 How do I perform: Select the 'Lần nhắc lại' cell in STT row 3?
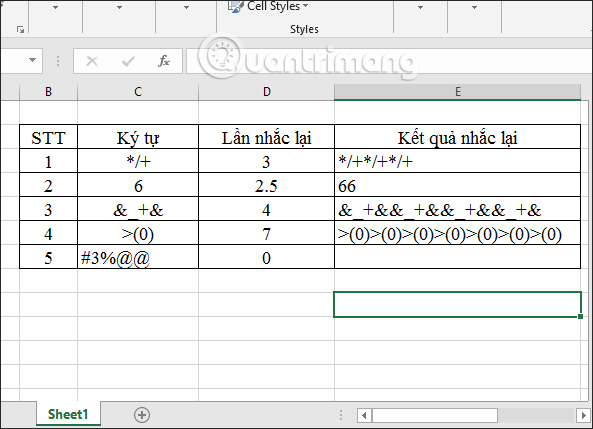click(267, 209)
